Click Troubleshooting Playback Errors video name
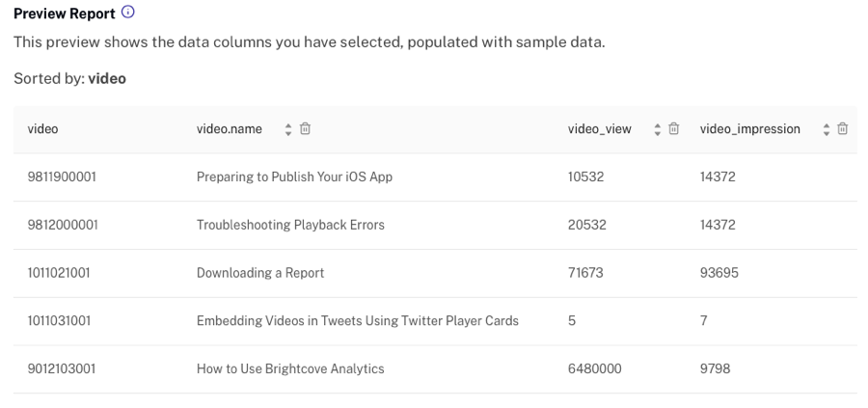 tap(290, 226)
